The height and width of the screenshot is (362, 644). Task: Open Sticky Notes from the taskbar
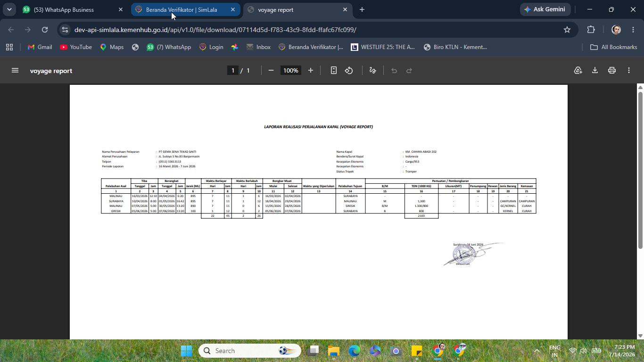417,351
